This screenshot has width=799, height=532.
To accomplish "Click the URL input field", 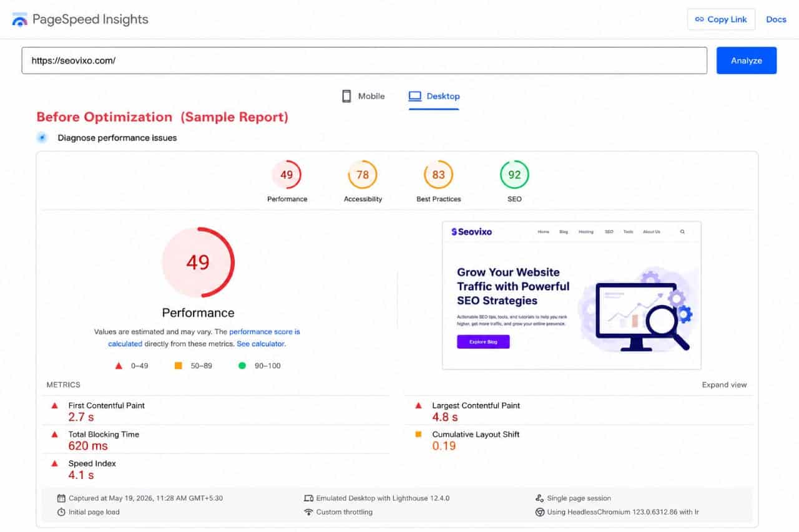I will (364, 60).
